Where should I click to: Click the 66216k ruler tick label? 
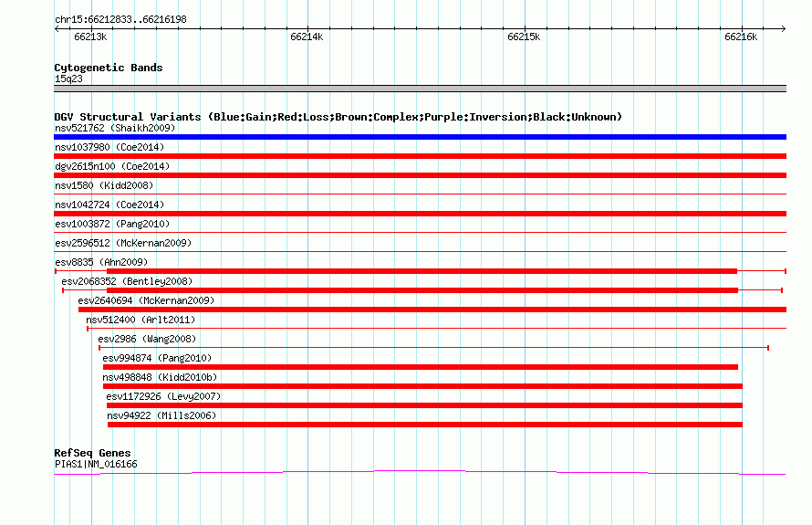(741, 37)
